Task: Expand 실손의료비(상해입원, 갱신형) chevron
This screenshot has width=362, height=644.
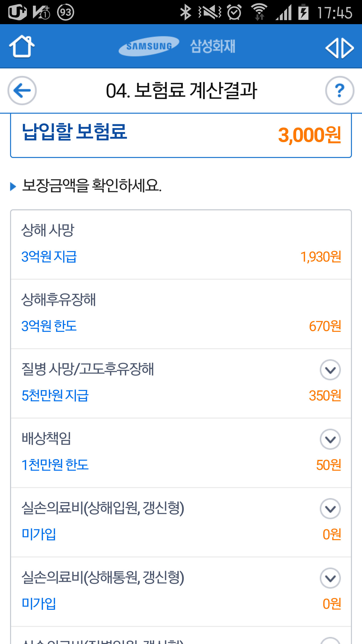Action: (x=330, y=509)
